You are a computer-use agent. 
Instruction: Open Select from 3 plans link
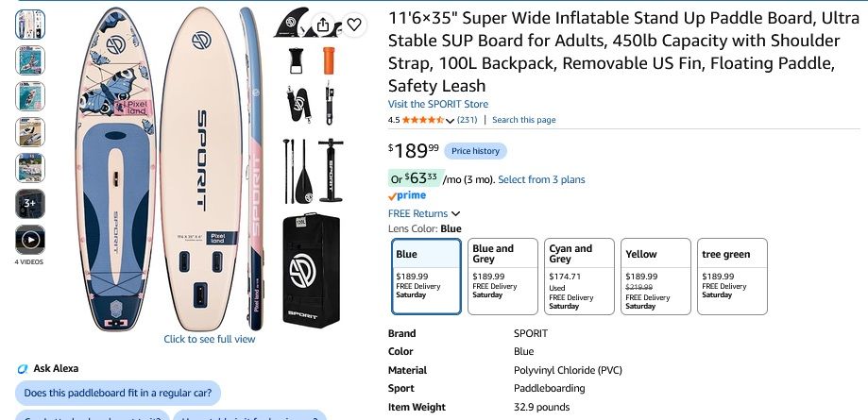[541, 180]
